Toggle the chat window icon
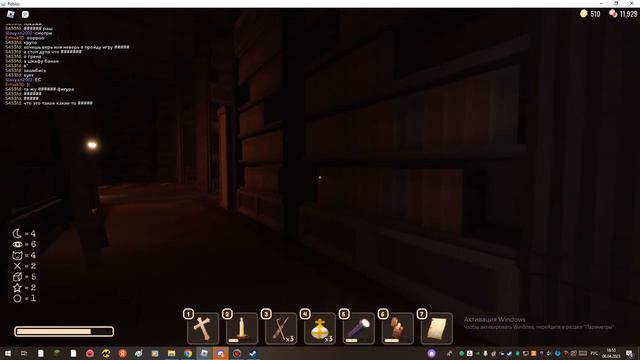The height and width of the screenshot is (360, 640). [25, 14]
